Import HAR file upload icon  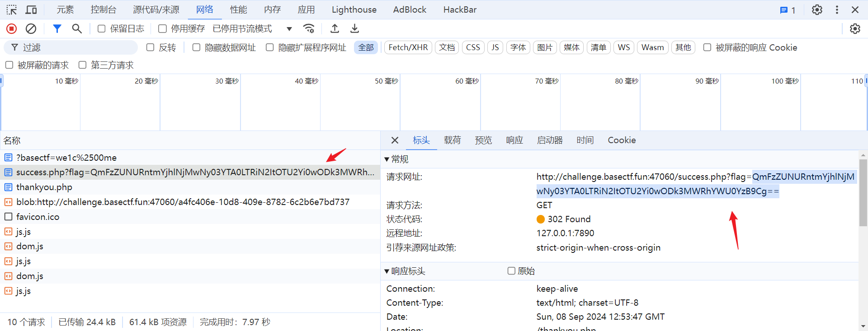(335, 29)
